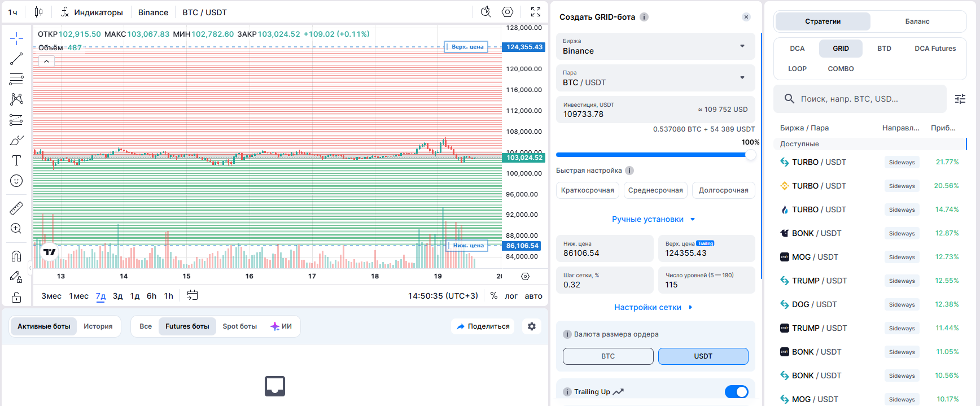Screen dimensions: 980x406
Task: Switch the bots view to История
Action: (x=98, y=326)
